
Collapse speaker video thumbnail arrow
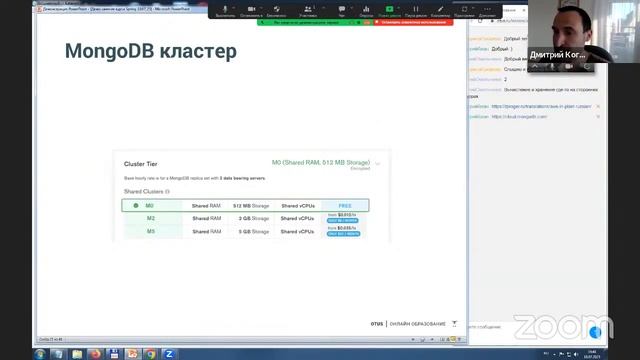click(x=535, y=67)
